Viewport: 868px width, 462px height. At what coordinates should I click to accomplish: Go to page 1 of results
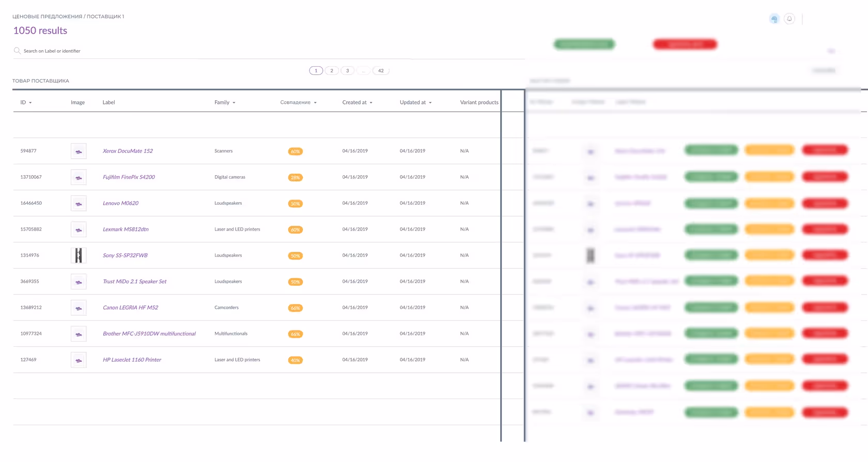316,71
